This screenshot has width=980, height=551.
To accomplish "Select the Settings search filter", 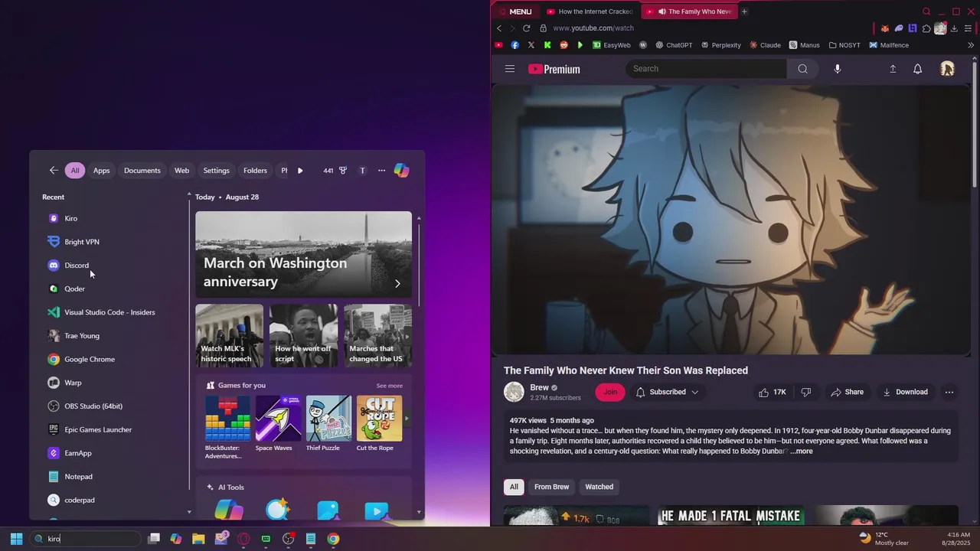I will point(216,171).
